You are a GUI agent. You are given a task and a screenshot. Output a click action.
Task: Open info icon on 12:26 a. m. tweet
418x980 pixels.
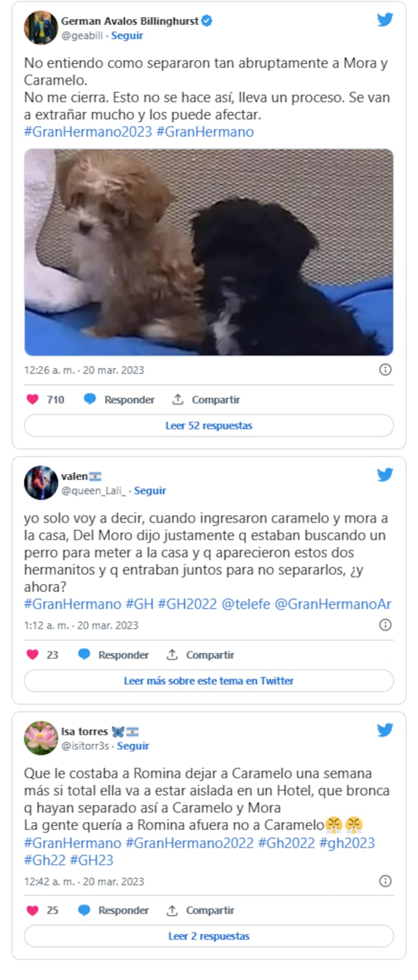(x=385, y=370)
